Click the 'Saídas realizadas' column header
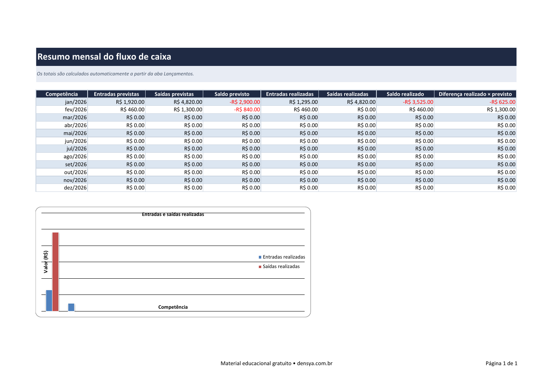 pyautogui.click(x=348, y=94)
